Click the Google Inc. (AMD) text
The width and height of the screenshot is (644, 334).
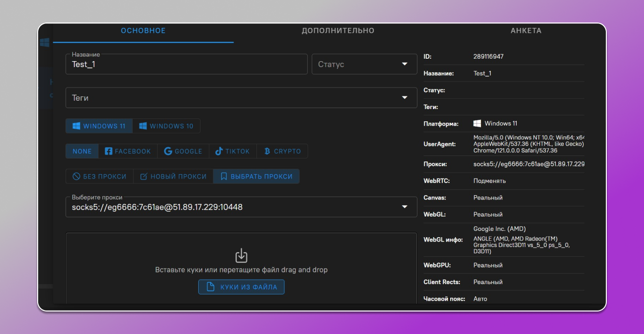coord(500,229)
